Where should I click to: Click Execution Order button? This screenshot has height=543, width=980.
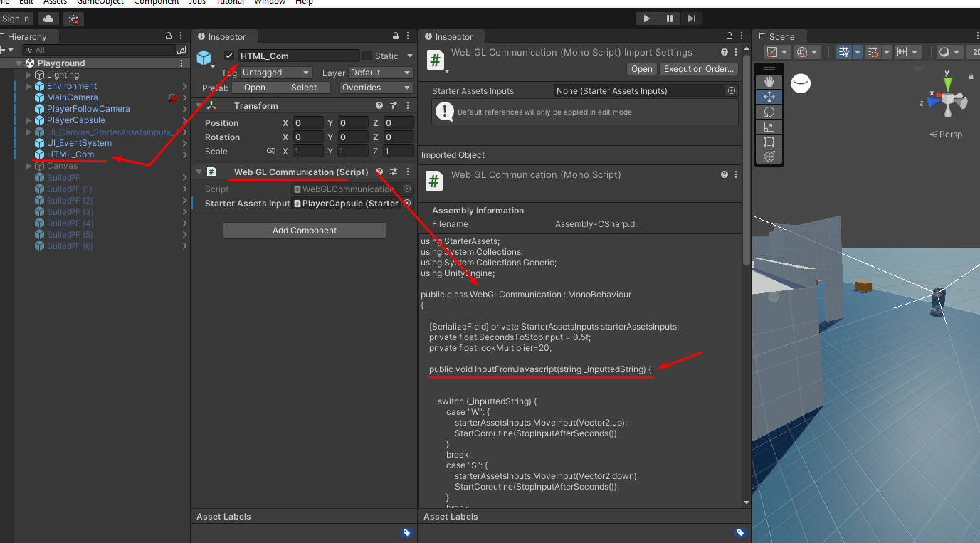[x=698, y=69]
